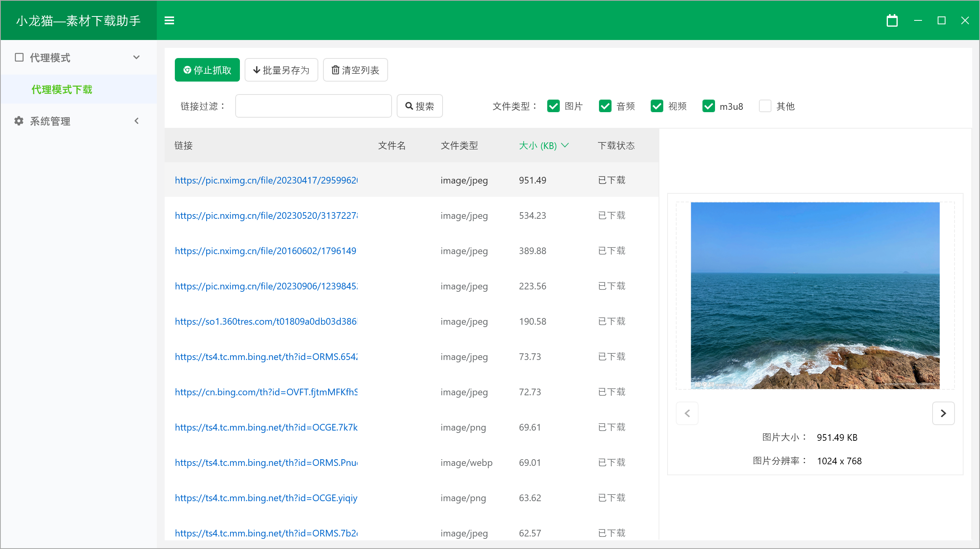980x549 pixels.
Task: Toggle sort arrow on 大小 (KB) column
Action: (565, 145)
